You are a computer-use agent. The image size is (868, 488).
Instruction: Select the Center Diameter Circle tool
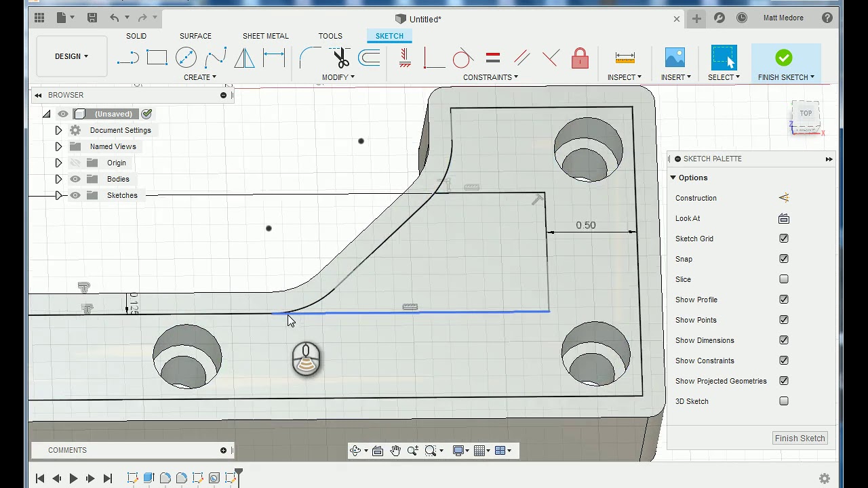[186, 58]
